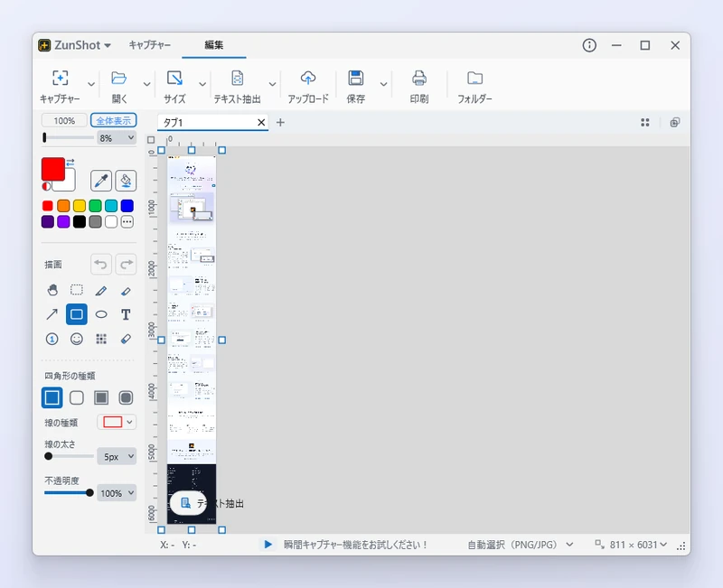This screenshot has height=588, width=723.
Task: Pick the eraser tool in the bottom tool row
Action: click(x=126, y=339)
